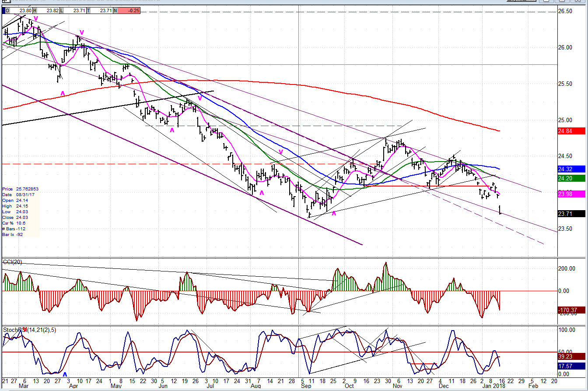Click the red -170.37 CCI value tag
This screenshot has width=588, height=391.
click(572, 310)
